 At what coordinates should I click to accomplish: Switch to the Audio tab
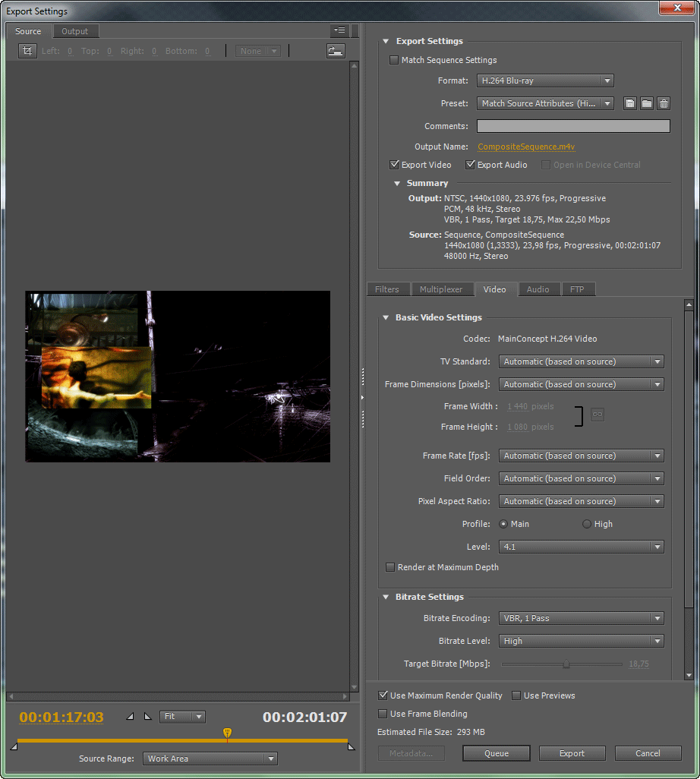[538, 289]
